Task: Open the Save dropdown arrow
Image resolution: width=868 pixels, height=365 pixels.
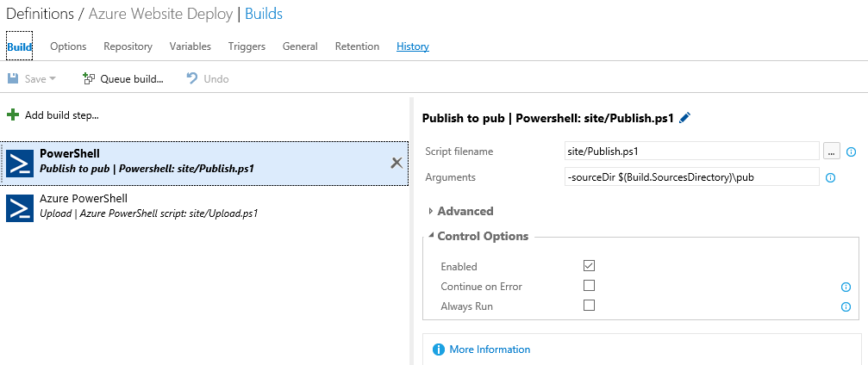Action: tap(53, 79)
